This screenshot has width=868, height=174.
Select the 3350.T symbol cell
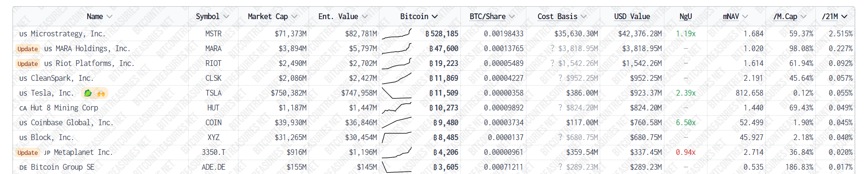(213, 152)
